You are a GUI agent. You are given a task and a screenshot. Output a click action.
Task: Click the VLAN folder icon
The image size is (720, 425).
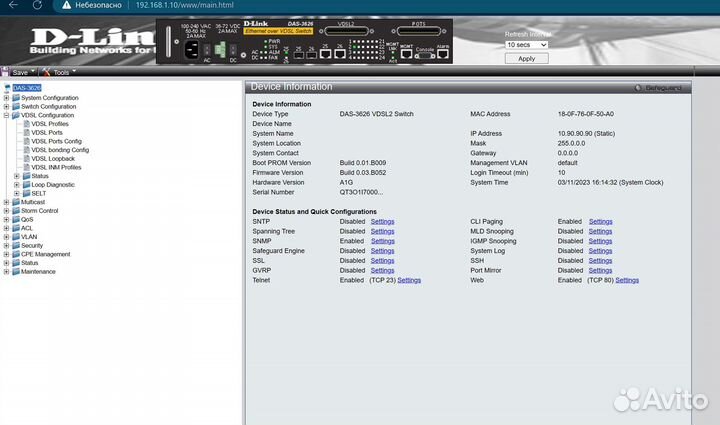click(x=16, y=237)
